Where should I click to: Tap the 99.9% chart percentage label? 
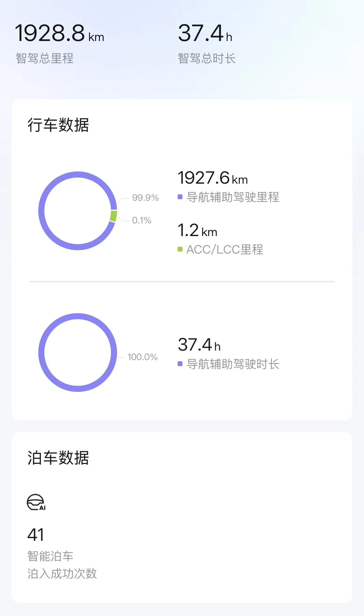click(x=145, y=198)
